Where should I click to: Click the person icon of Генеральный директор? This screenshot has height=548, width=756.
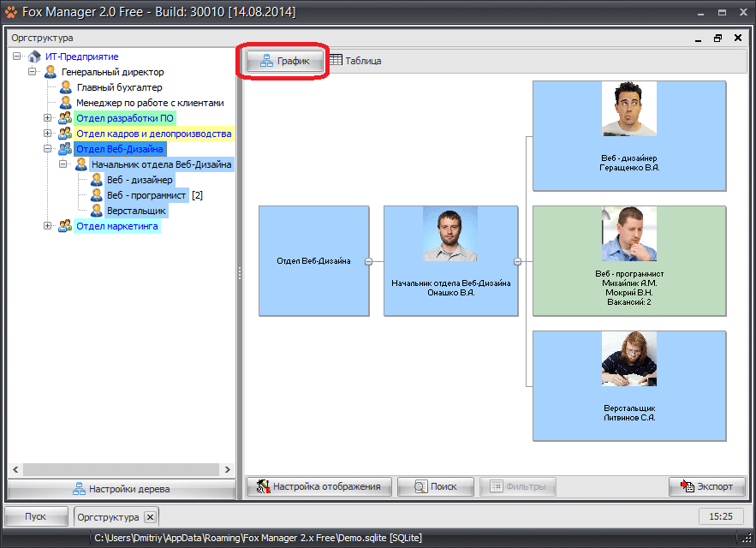coord(51,72)
